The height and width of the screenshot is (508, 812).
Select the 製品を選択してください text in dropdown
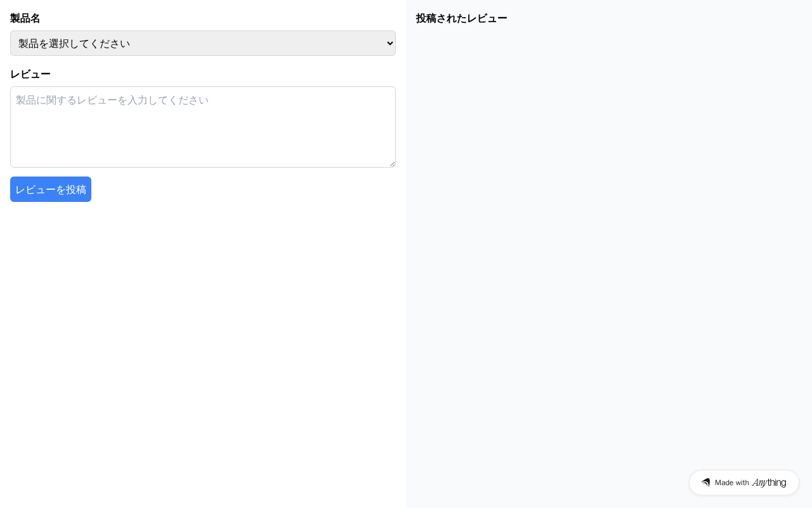tap(74, 43)
